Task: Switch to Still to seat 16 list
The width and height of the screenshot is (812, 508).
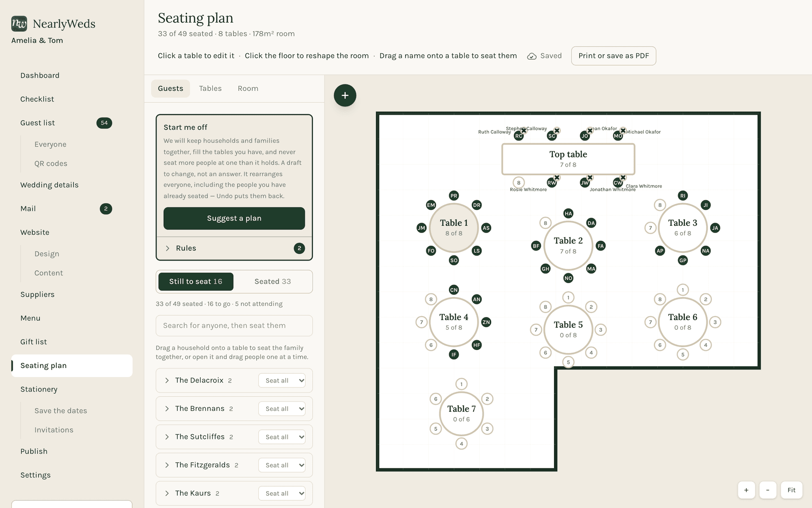Action: tap(196, 281)
